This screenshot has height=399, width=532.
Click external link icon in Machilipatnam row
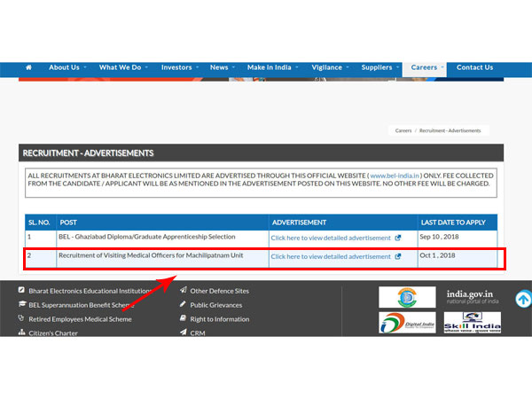click(398, 256)
